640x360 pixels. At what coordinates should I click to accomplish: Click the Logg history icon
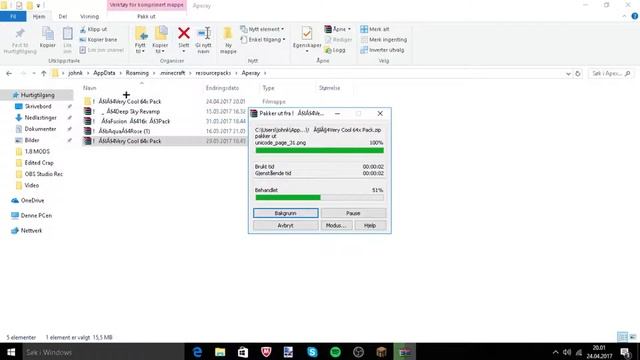[x=328, y=50]
